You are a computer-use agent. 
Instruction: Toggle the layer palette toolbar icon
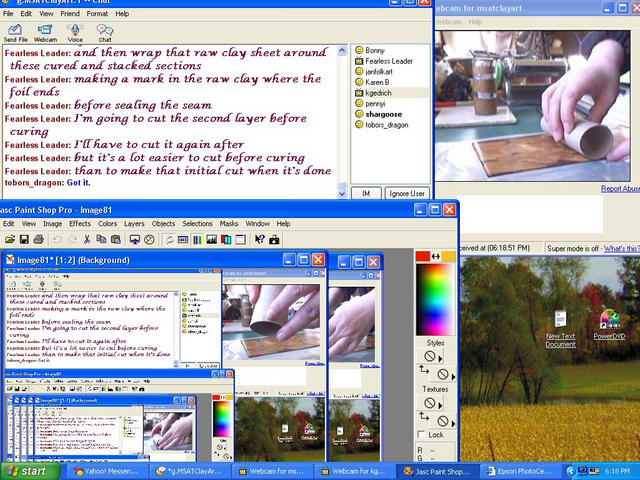[226, 240]
